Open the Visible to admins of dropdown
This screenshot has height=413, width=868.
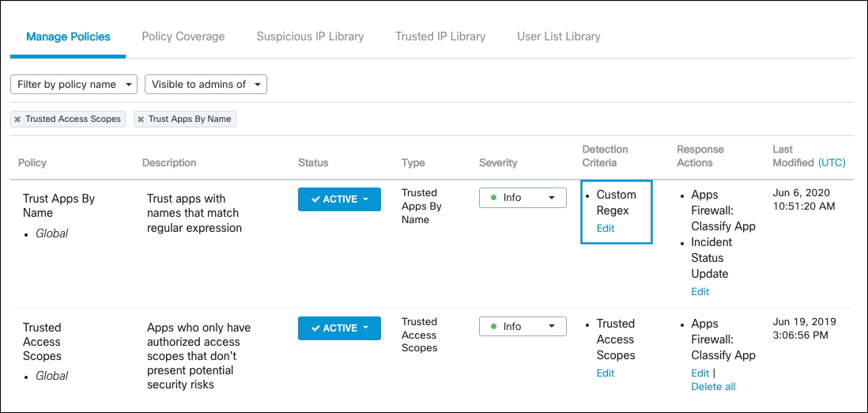pyautogui.click(x=206, y=85)
